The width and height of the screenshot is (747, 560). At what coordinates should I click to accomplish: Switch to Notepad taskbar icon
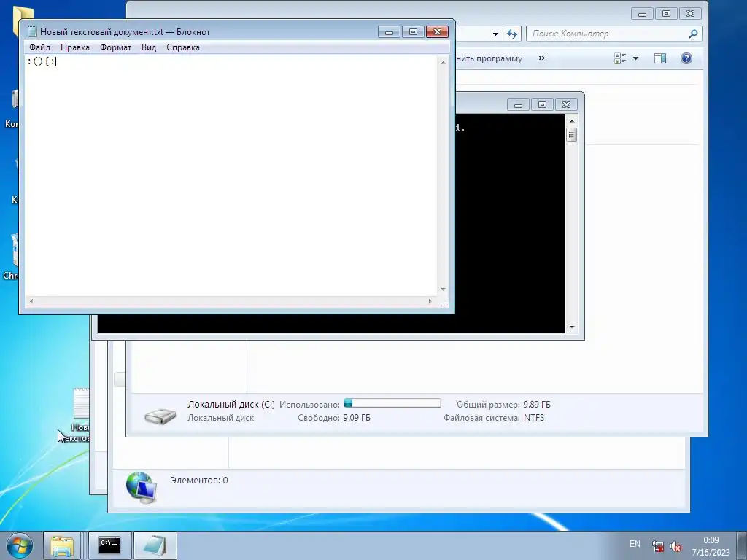[x=155, y=545]
